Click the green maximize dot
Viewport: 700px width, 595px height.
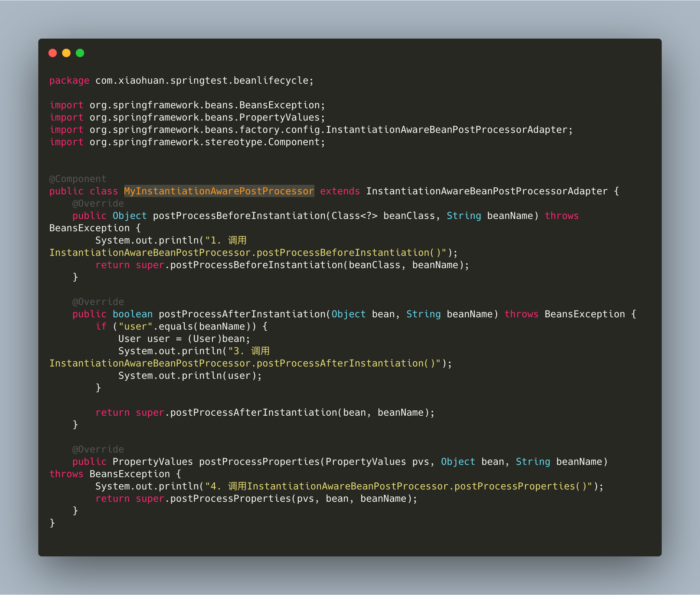coord(80,53)
